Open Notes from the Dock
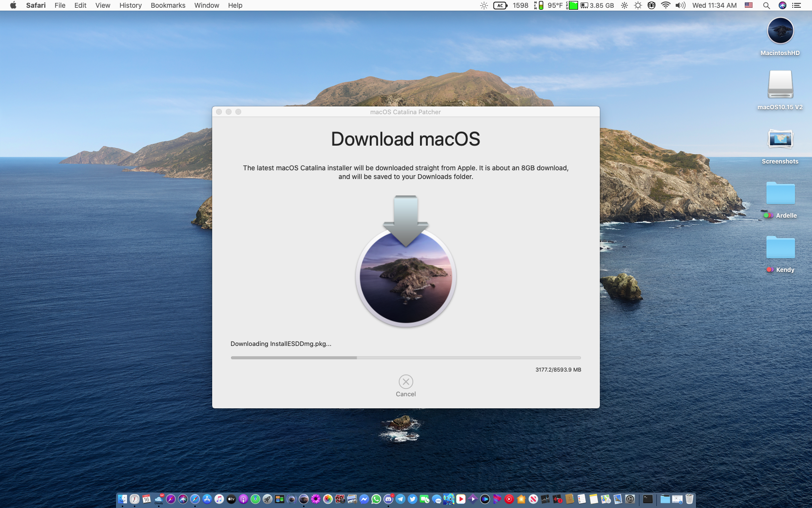Viewport: 812px width, 508px height. pyautogui.click(x=594, y=499)
